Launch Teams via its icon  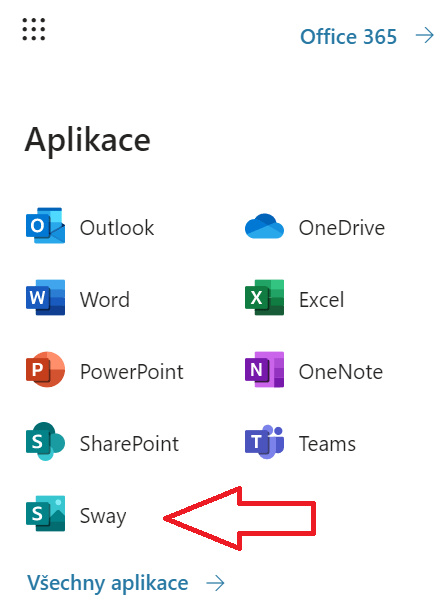pos(264,442)
